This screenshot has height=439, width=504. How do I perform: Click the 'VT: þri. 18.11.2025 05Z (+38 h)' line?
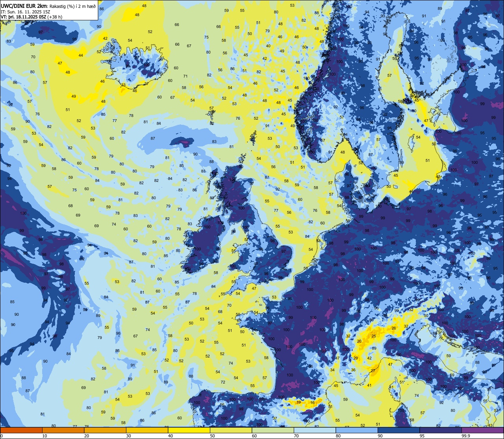tap(31, 17)
